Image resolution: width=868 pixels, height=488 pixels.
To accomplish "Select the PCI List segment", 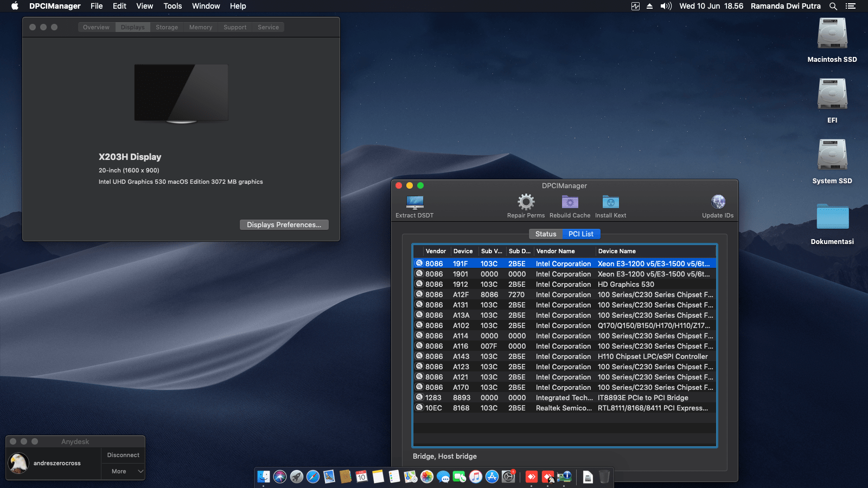I will [580, 234].
